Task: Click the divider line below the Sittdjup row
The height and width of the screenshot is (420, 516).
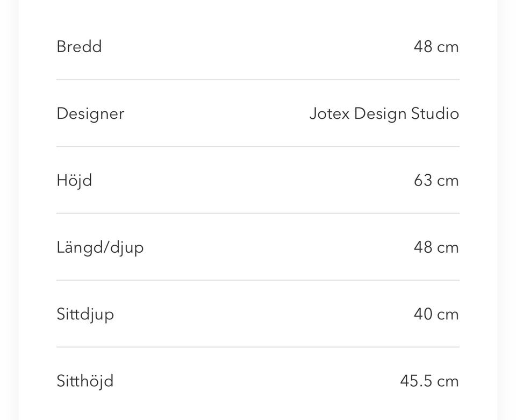Action: 258,347
